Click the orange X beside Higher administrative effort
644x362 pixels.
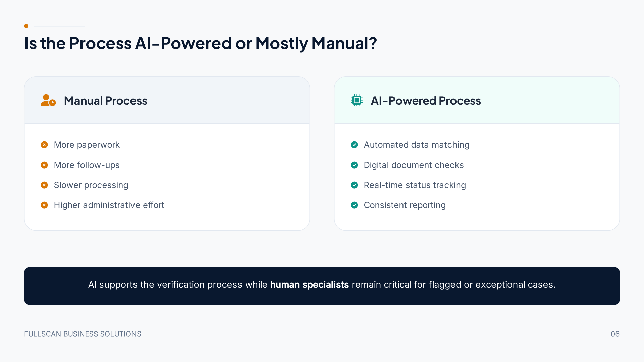pos(44,205)
